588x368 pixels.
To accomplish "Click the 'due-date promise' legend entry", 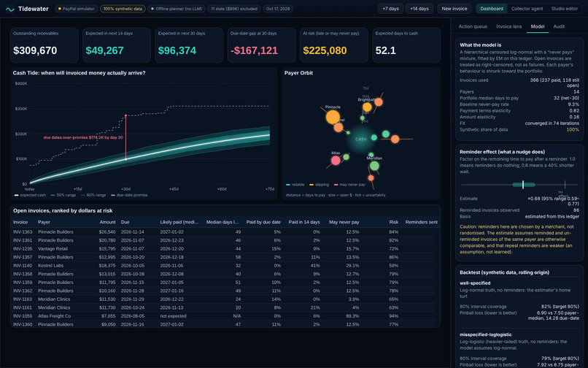I will tap(129, 195).
